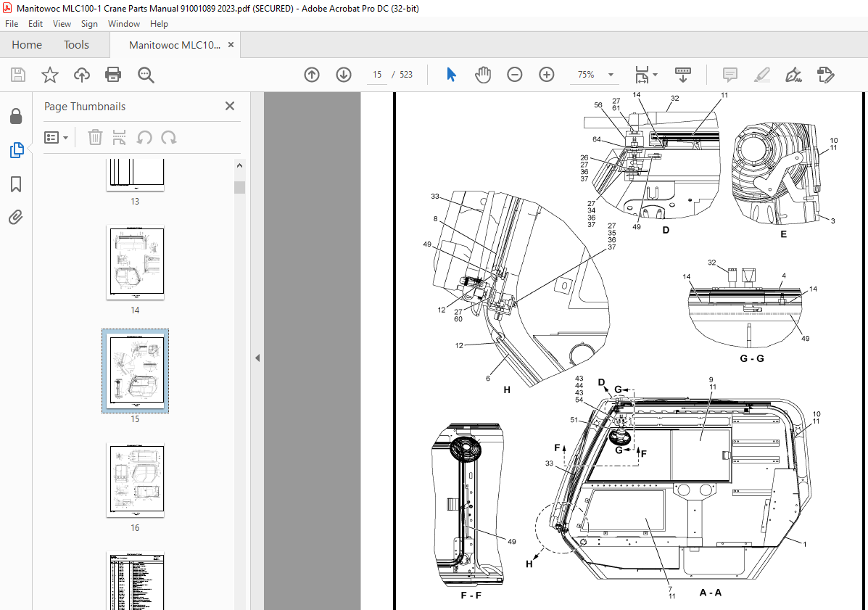Rotate pages counterclockwise
Viewport: 868px width, 610px height.
click(x=144, y=137)
